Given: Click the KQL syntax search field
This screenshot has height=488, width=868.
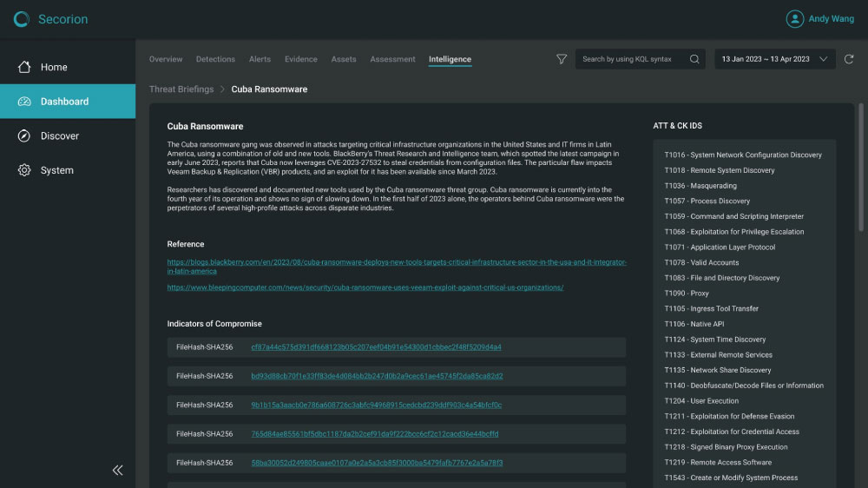Looking at the screenshot, I should click(x=640, y=59).
